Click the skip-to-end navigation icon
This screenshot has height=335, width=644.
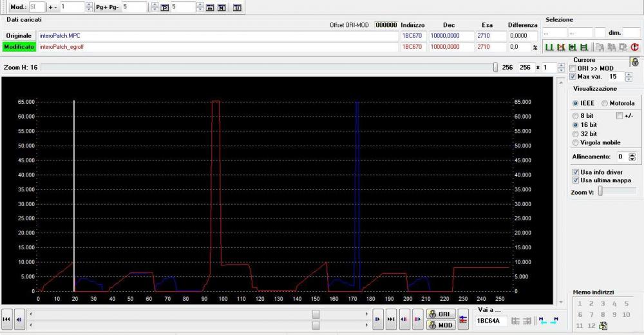[391, 319]
